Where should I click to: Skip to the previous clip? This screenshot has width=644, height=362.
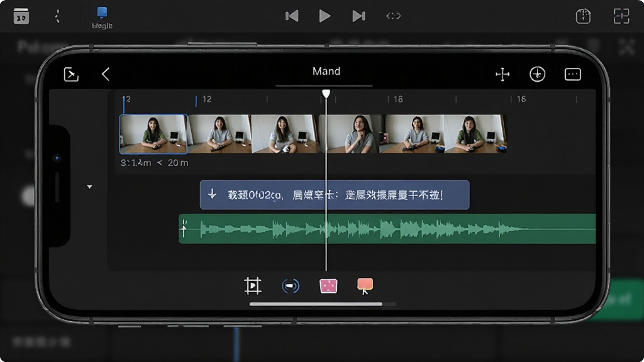(x=292, y=16)
